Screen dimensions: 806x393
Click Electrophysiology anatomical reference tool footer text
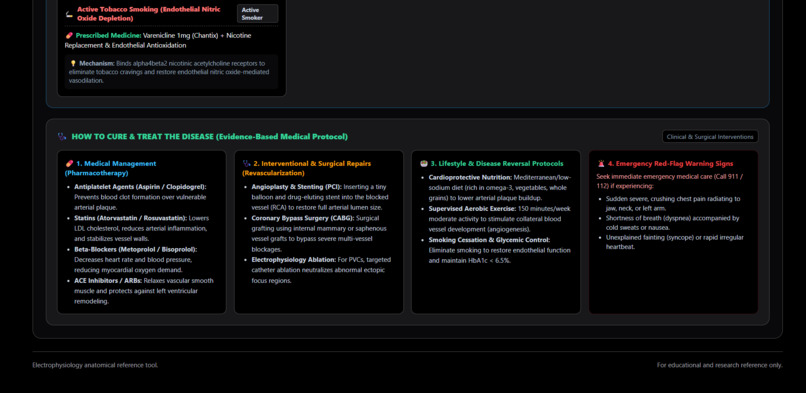coord(96,365)
